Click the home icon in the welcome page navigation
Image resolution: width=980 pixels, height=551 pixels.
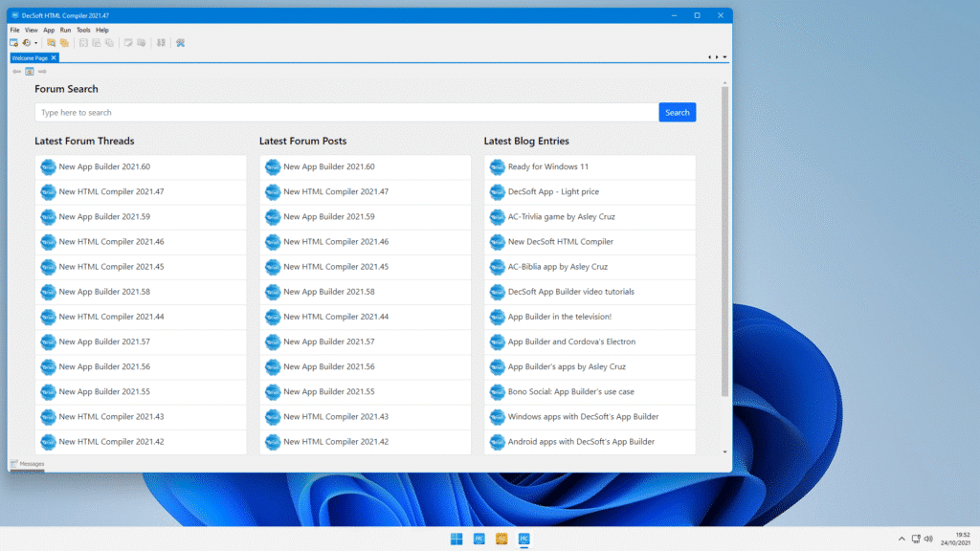pyautogui.click(x=29, y=71)
